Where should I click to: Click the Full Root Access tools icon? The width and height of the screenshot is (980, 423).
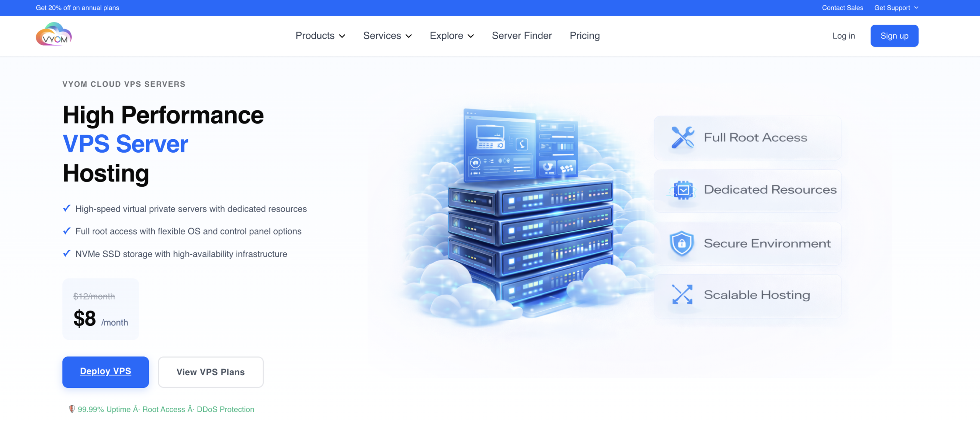pos(683,137)
